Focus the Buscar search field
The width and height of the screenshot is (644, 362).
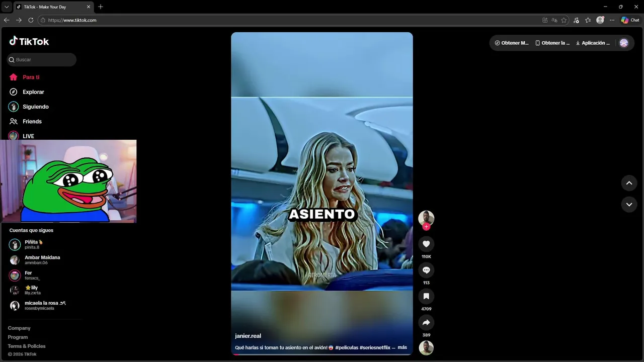pos(41,60)
